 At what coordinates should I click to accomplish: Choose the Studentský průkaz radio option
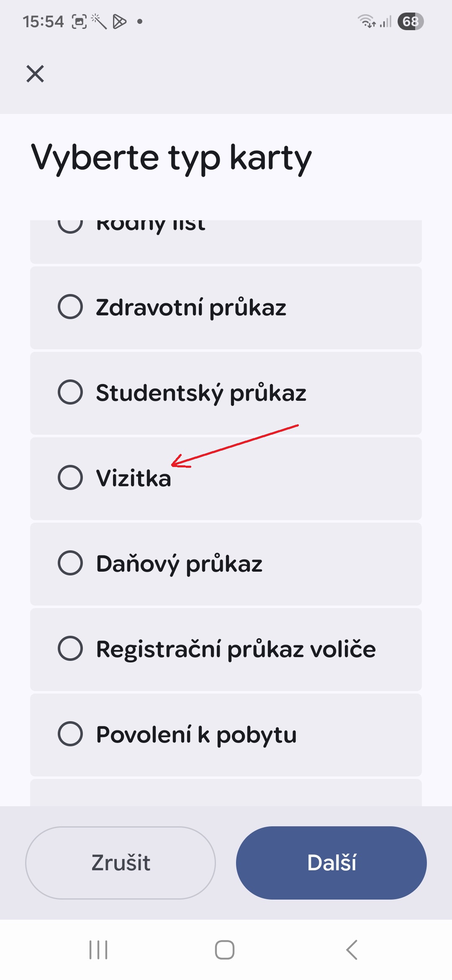(x=70, y=392)
